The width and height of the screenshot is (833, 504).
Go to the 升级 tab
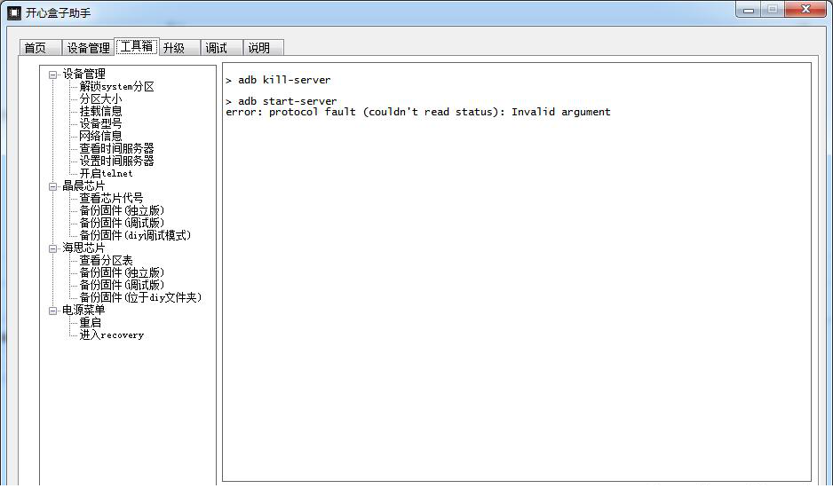coord(179,48)
